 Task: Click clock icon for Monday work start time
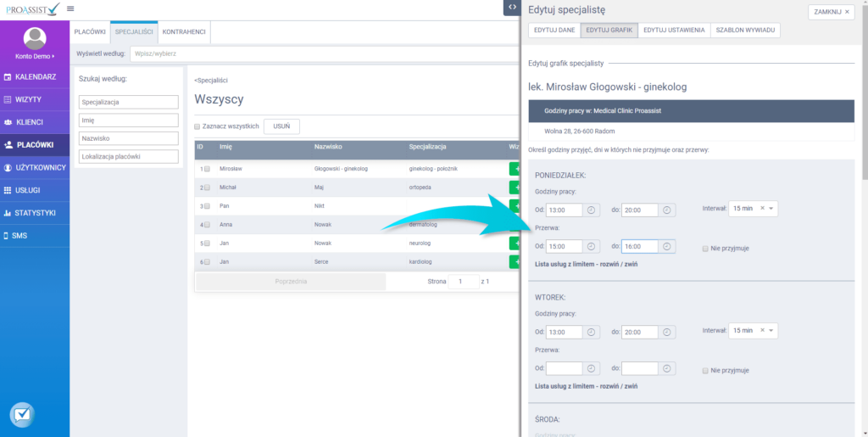point(592,210)
